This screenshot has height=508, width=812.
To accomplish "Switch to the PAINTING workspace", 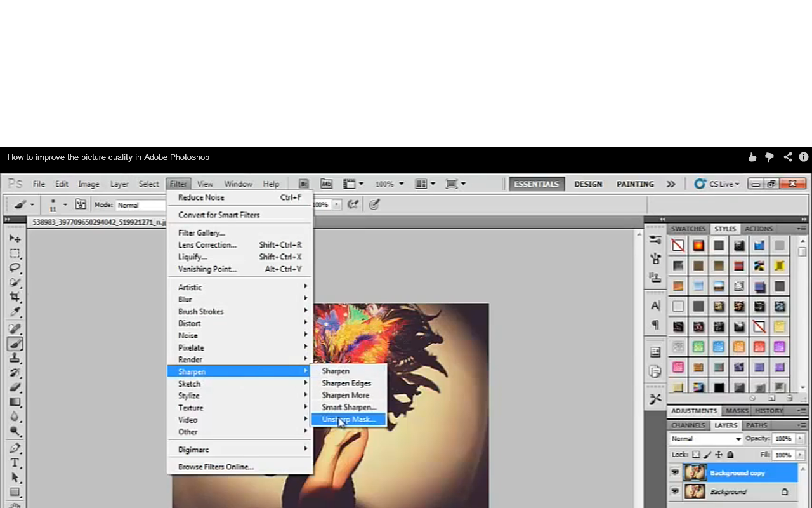I will point(635,184).
